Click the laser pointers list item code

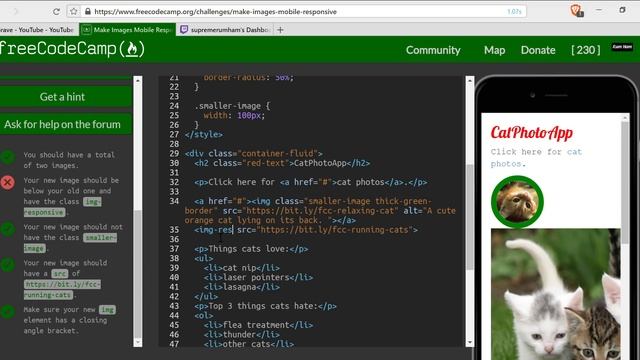click(258, 277)
